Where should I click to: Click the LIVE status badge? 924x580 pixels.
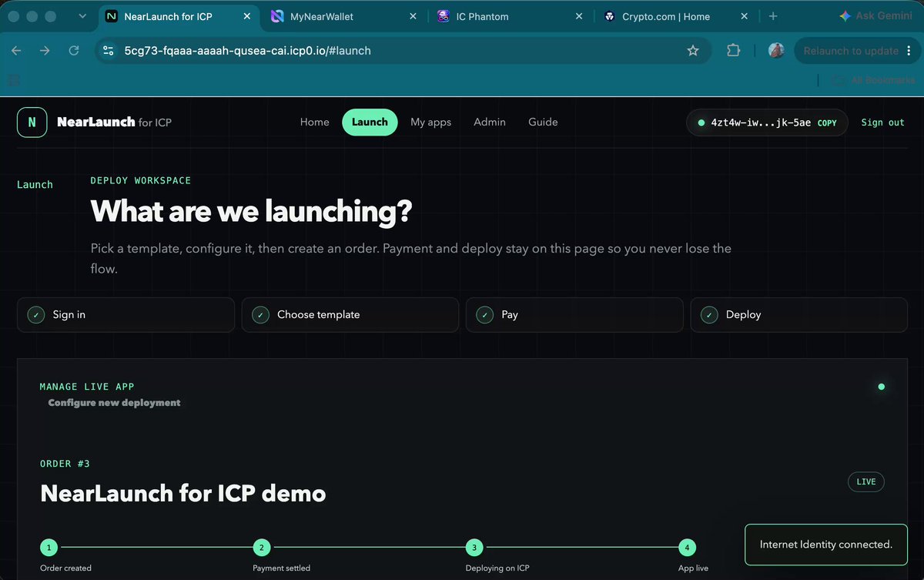click(x=866, y=482)
